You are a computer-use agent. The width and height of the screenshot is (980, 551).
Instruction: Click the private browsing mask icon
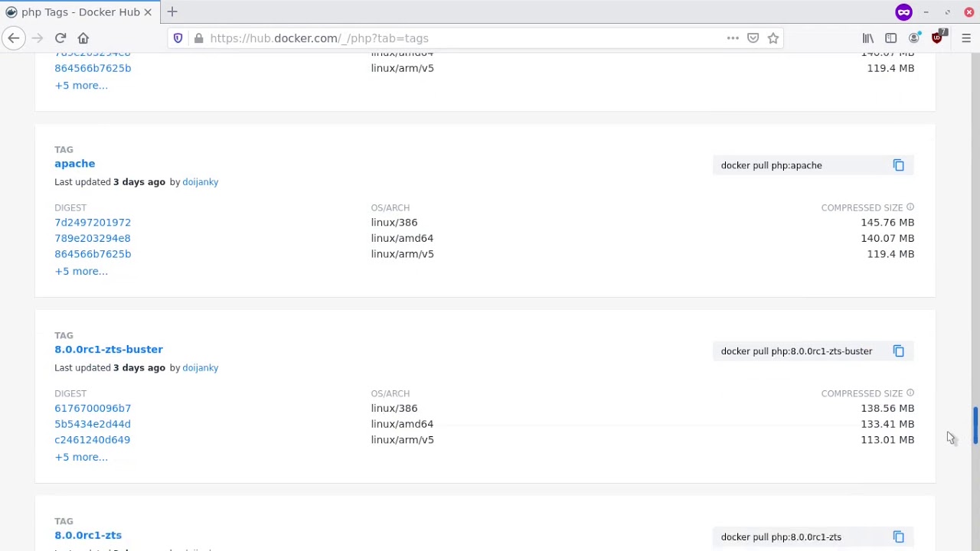click(904, 11)
